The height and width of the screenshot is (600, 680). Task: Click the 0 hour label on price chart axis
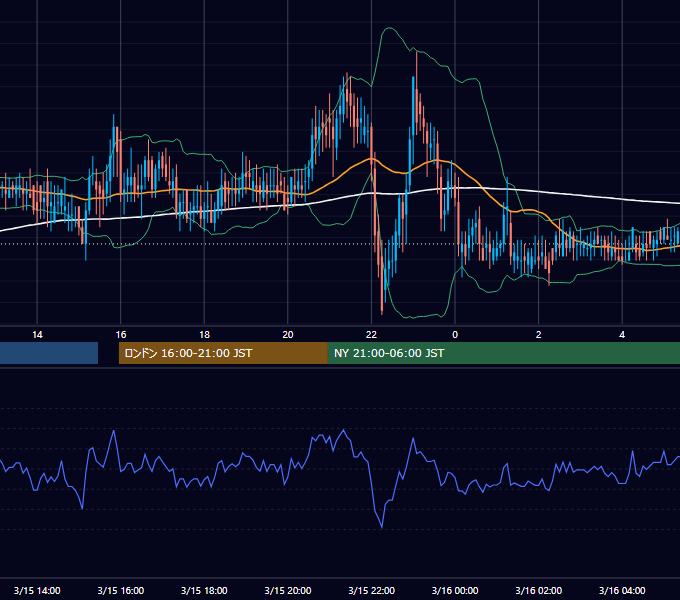455,335
